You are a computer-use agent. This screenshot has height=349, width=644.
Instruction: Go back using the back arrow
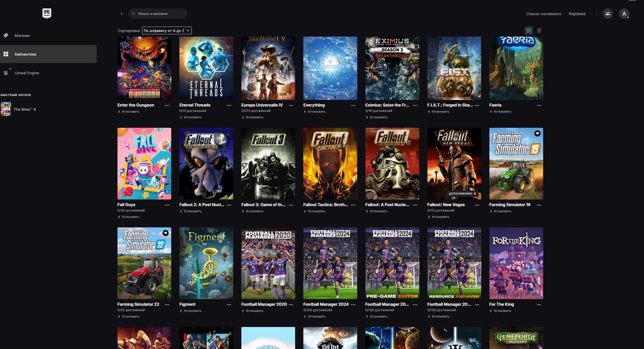(122, 14)
